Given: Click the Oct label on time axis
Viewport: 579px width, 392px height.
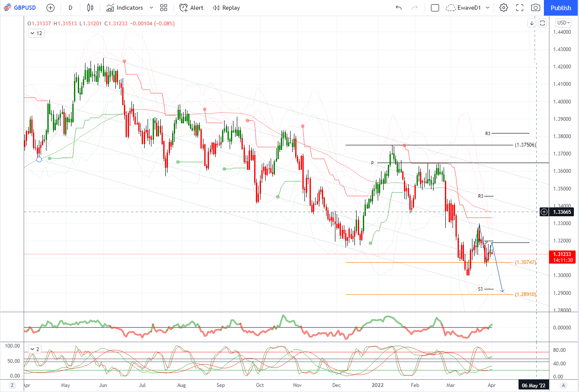Looking at the screenshot, I should [260, 385].
